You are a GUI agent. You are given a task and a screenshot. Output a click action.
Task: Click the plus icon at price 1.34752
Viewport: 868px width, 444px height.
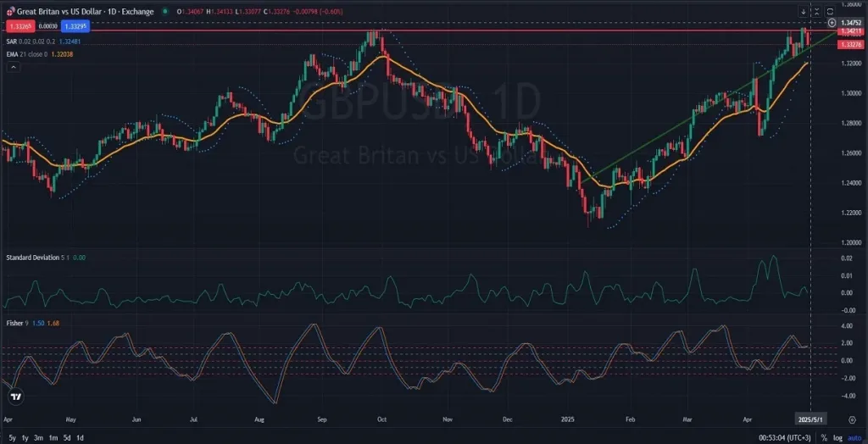pos(832,23)
